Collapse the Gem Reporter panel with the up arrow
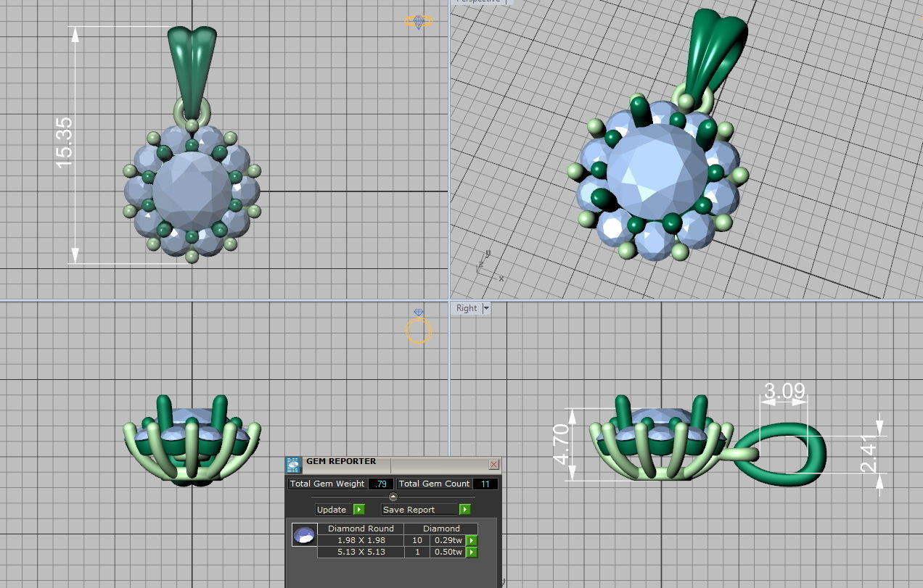Viewport: 923px width, 588px height. pos(393,497)
